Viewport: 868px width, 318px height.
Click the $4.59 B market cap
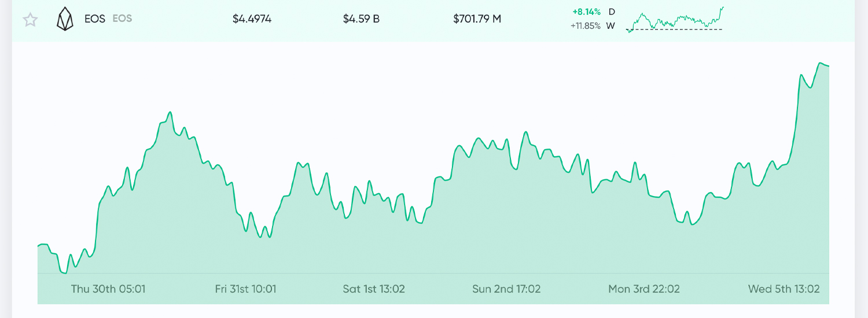pos(361,19)
